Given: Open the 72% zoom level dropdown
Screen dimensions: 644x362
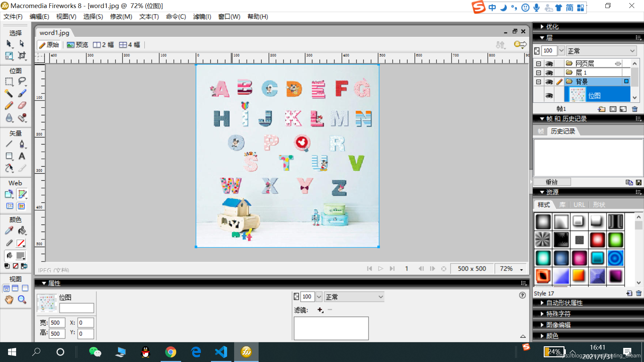Looking at the screenshot, I should pyautogui.click(x=521, y=269).
